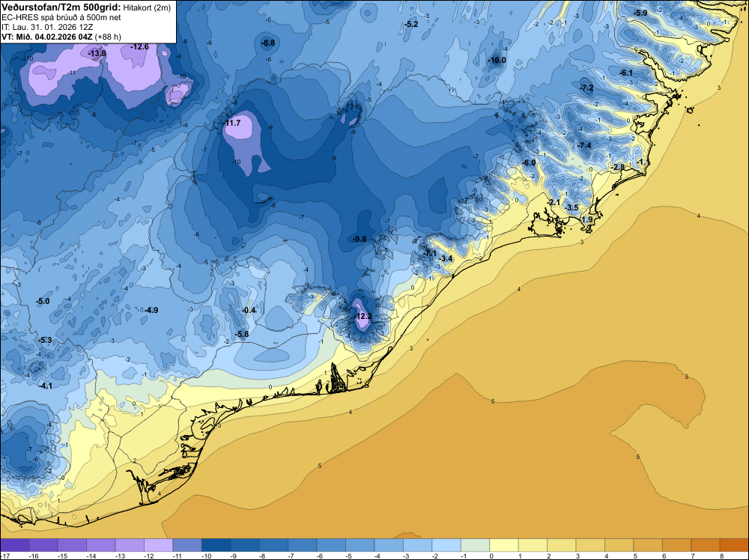Click the -5.8 temperature value
This screenshot has width=749, height=560.
click(x=242, y=334)
